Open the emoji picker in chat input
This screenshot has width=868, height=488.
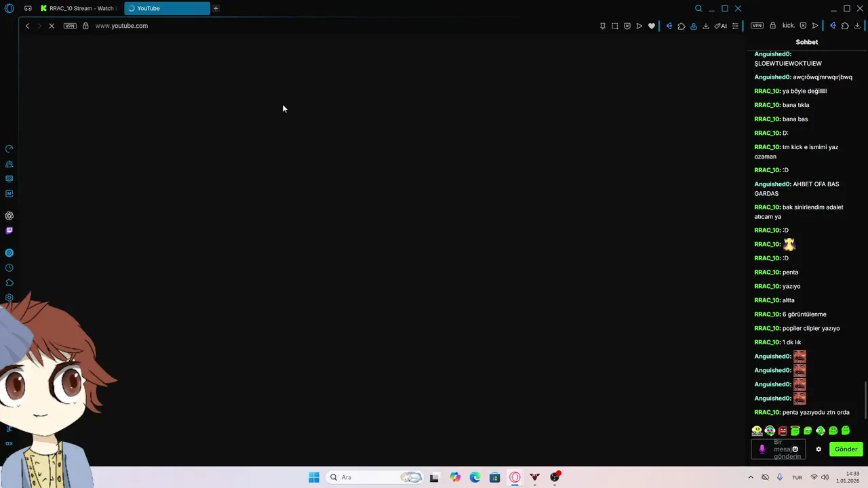[x=795, y=449]
